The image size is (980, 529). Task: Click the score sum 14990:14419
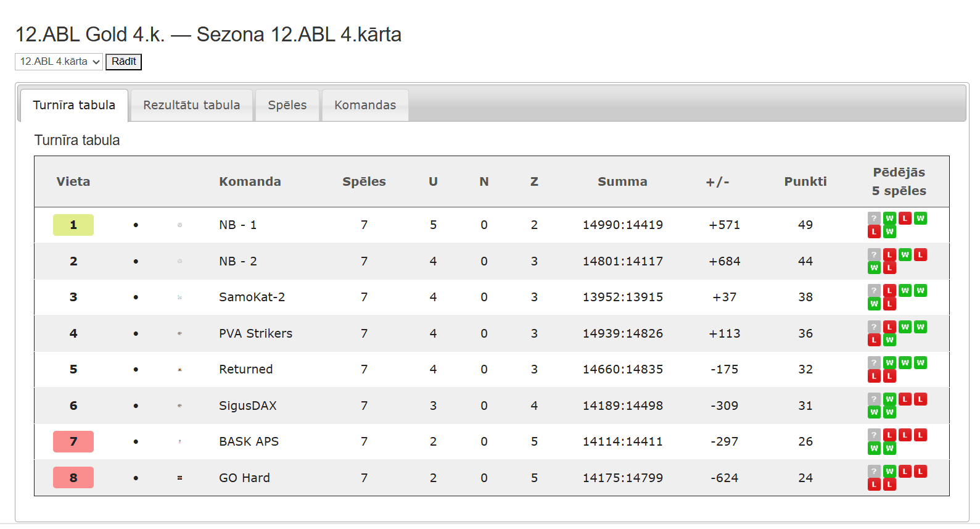622,225
